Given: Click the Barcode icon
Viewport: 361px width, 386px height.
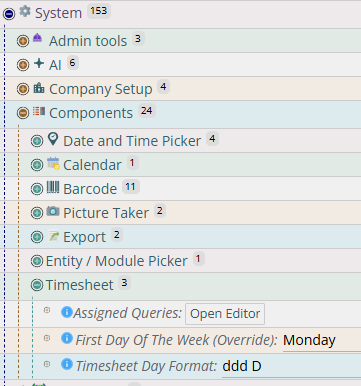Looking at the screenshot, I should point(53,187).
